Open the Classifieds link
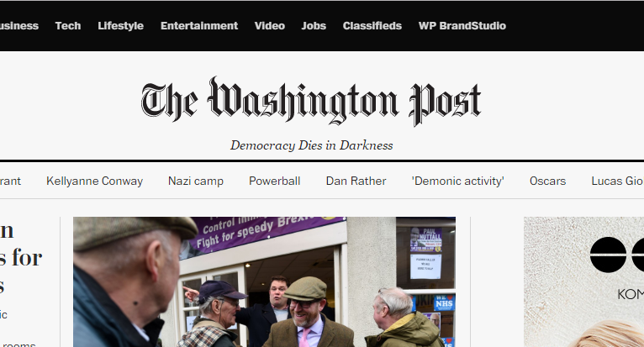 (x=372, y=26)
